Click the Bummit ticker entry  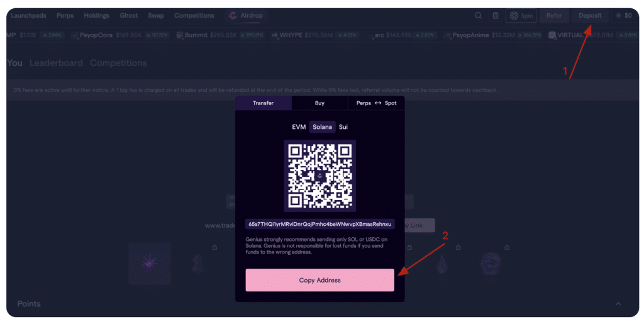click(220, 35)
